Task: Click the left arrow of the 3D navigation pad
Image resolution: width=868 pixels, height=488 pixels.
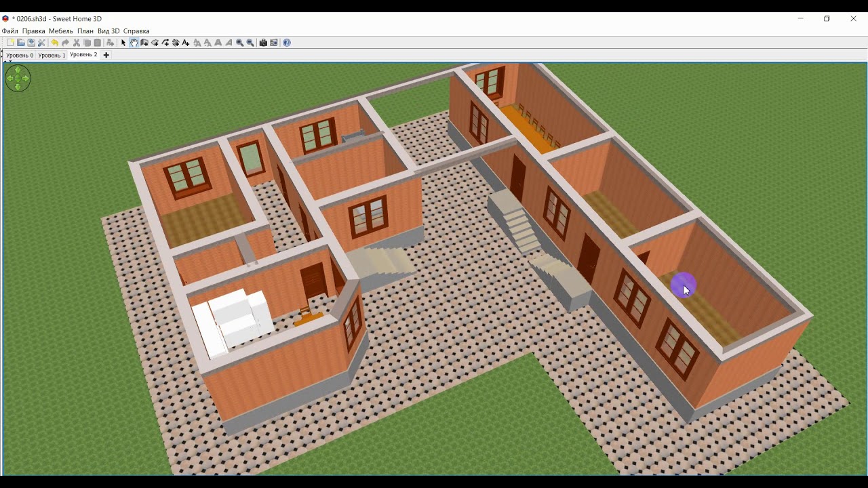Action: pyautogui.click(x=9, y=79)
